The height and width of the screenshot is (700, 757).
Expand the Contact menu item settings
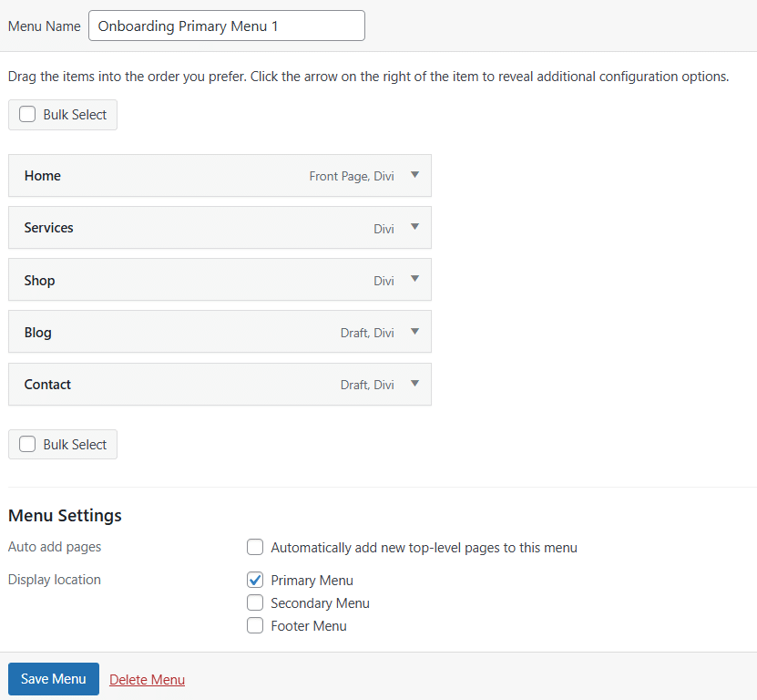coord(414,384)
